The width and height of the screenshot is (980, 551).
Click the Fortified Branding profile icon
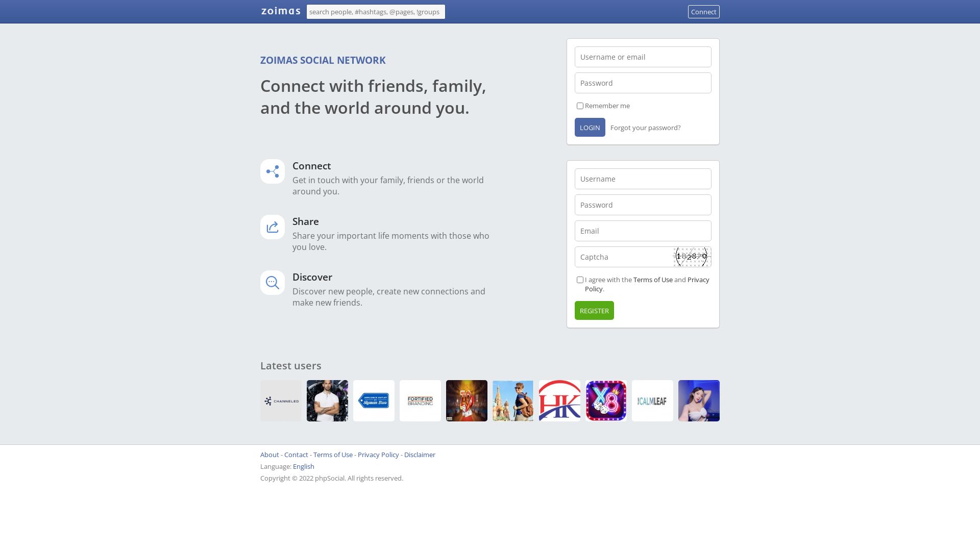(x=420, y=400)
